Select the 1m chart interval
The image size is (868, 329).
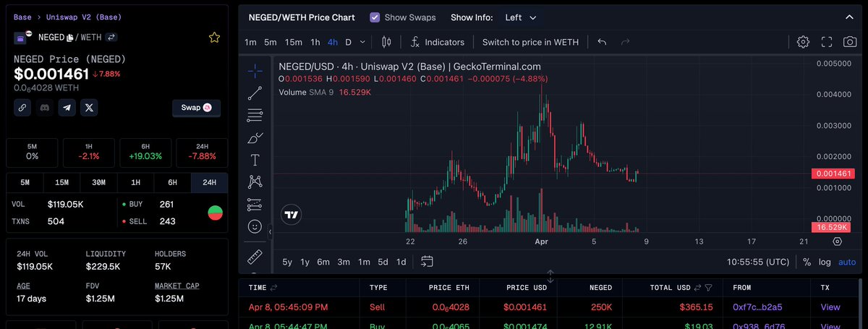pyautogui.click(x=250, y=42)
